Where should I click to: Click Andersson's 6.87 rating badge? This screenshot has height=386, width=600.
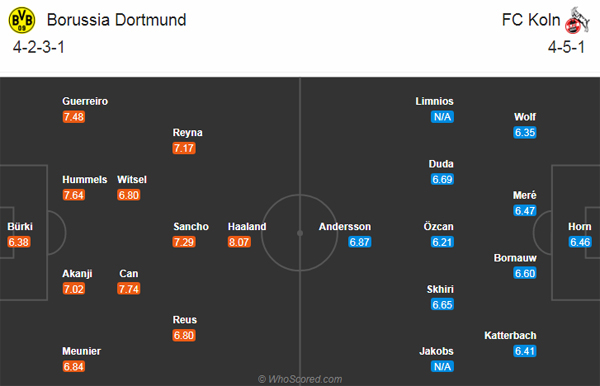coord(360,242)
